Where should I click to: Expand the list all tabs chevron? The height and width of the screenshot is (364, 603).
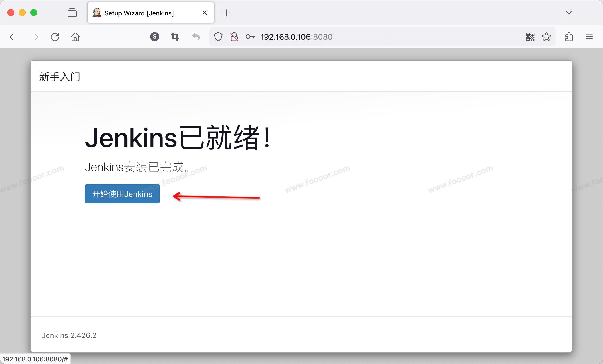point(569,13)
